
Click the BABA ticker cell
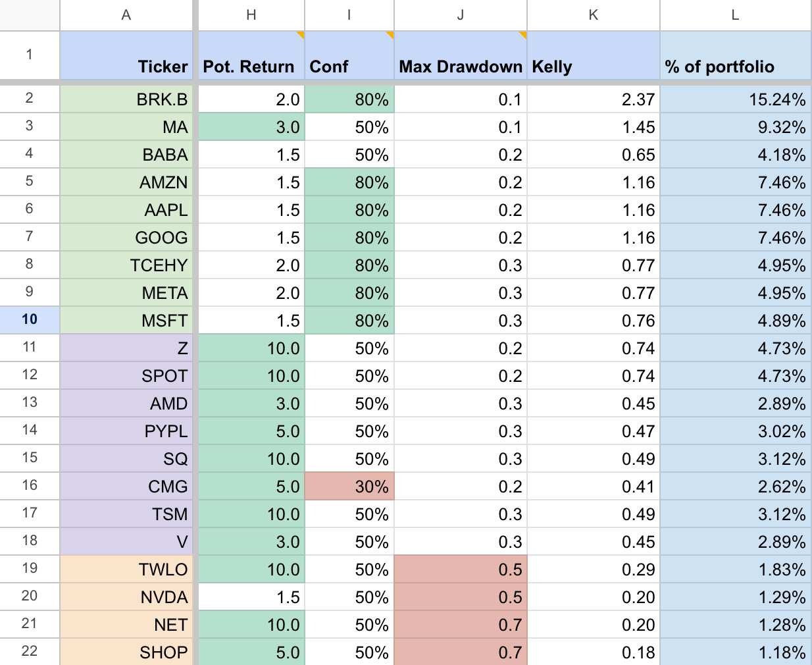(x=126, y=155)
